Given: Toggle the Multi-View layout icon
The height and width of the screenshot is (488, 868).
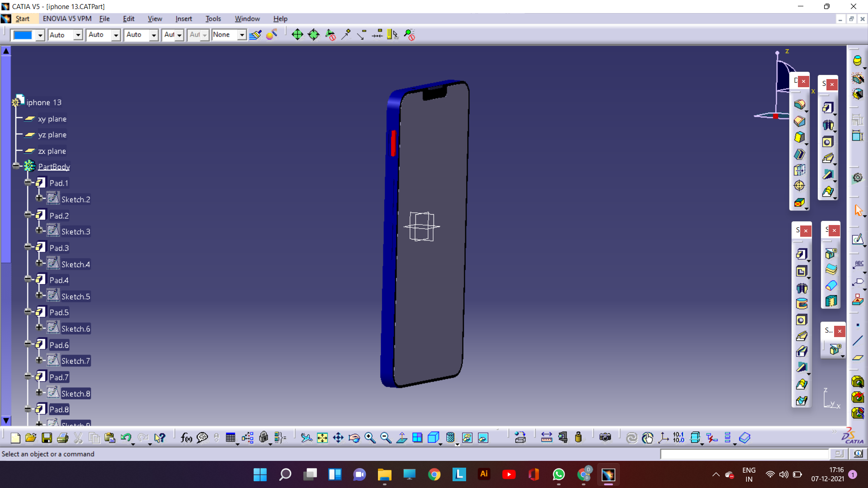Looking at the screenshot, I should tap(417, 437).
